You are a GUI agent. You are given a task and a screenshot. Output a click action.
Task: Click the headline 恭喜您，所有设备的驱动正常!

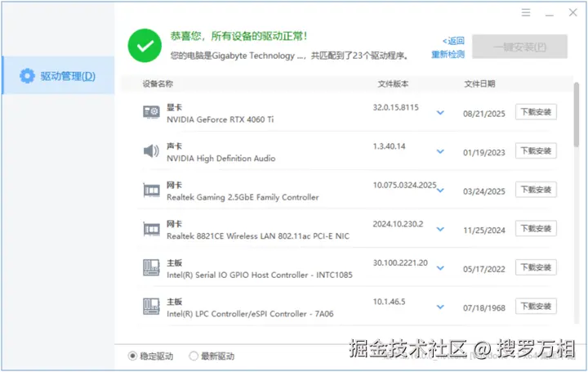(x=238, y=36)
